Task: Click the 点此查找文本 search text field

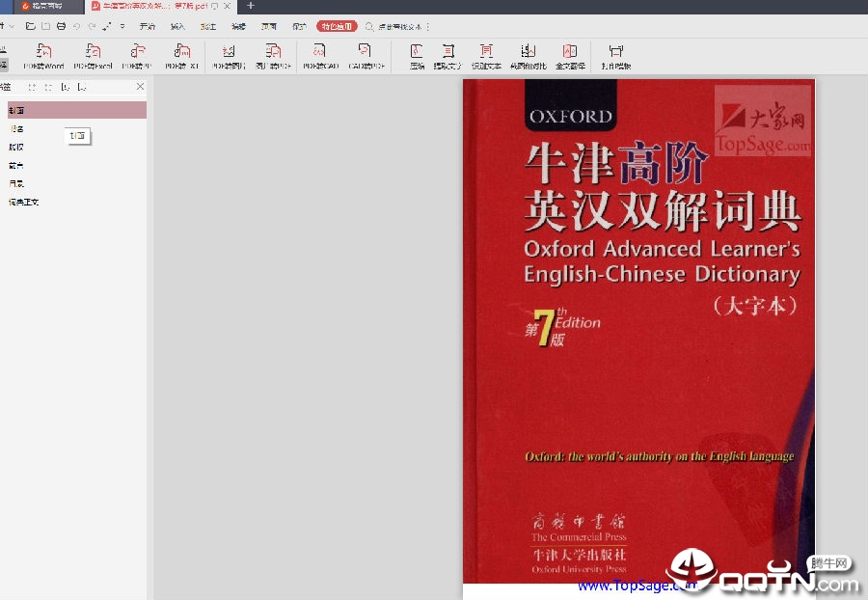Action: (x=399, y=27)
